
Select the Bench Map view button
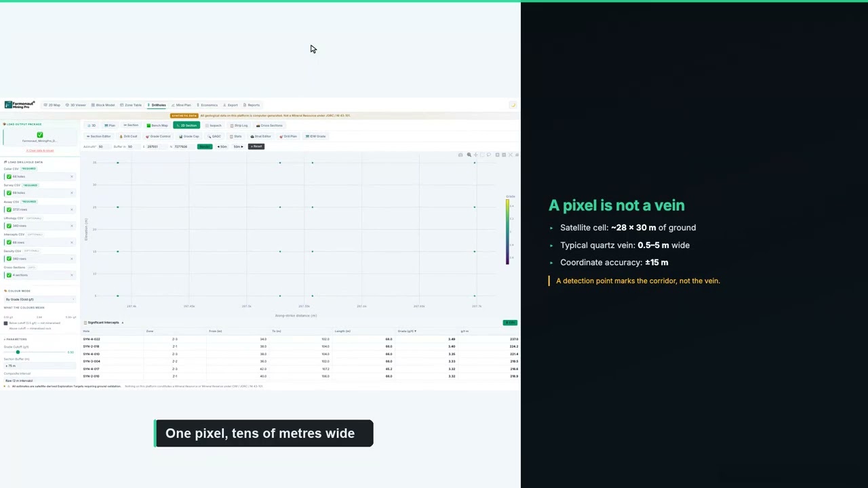click(157, 125)
